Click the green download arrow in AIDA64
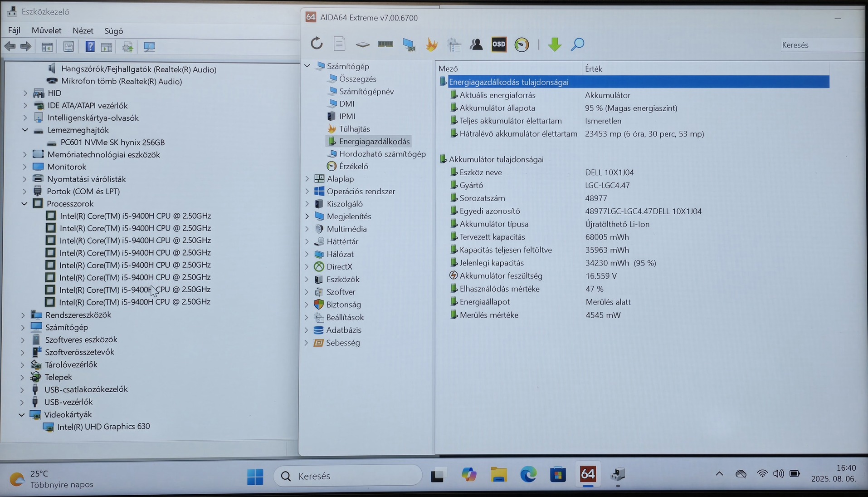The height and width of the screenshot is (497, 868). point(554,44)
